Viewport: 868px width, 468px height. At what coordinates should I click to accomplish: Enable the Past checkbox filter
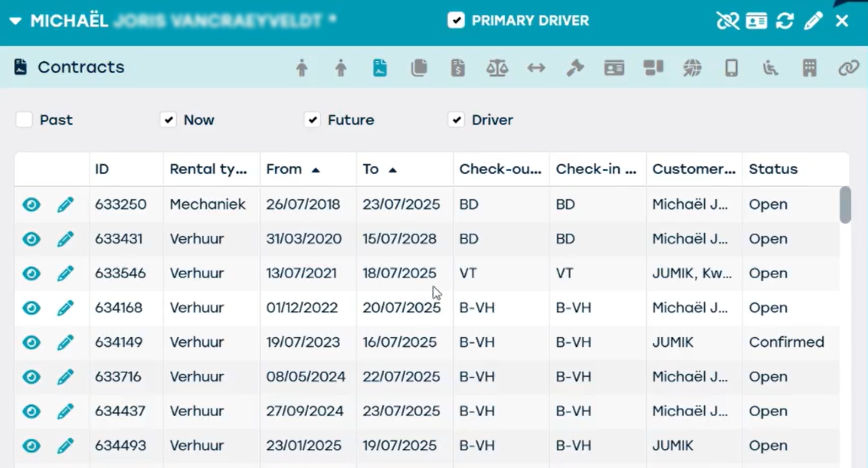point(24,120)
